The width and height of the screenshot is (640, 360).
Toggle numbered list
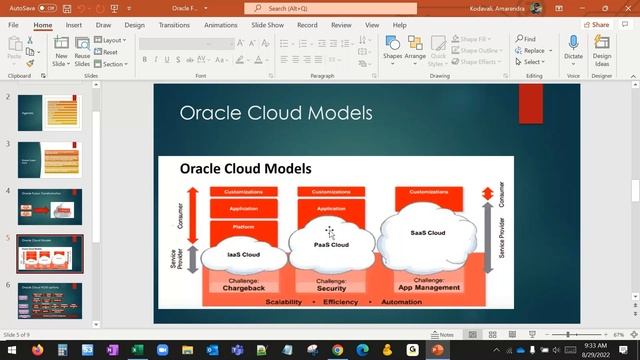(x=303, y=43)
